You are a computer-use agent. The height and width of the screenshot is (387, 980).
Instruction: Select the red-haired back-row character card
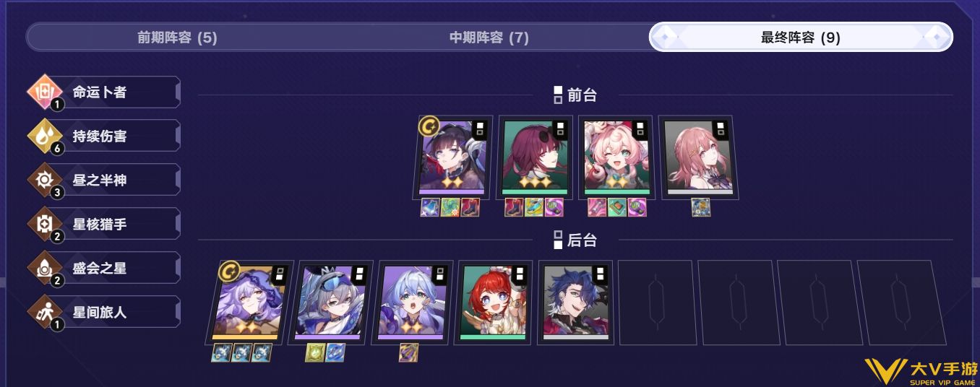[x=494, y=302]
